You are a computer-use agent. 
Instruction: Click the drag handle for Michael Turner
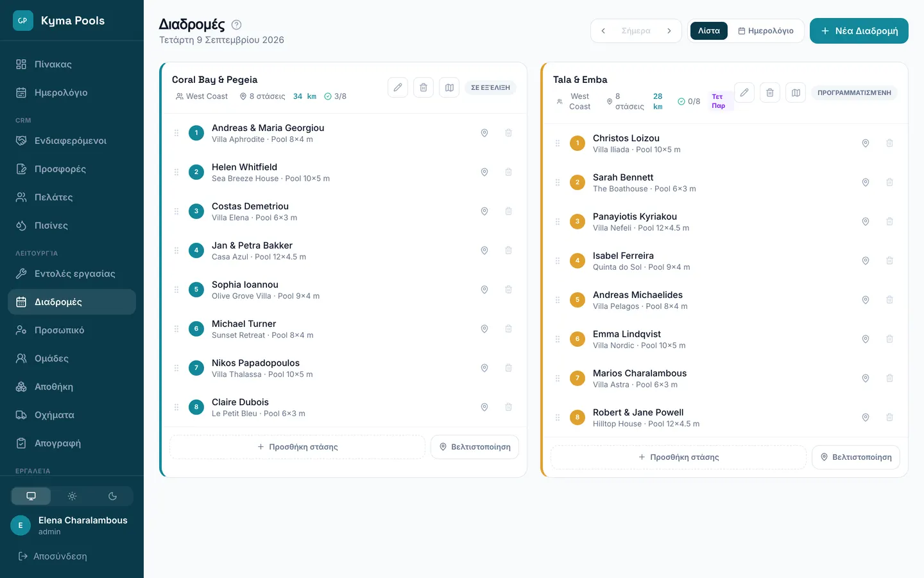[x=176, y=329]
